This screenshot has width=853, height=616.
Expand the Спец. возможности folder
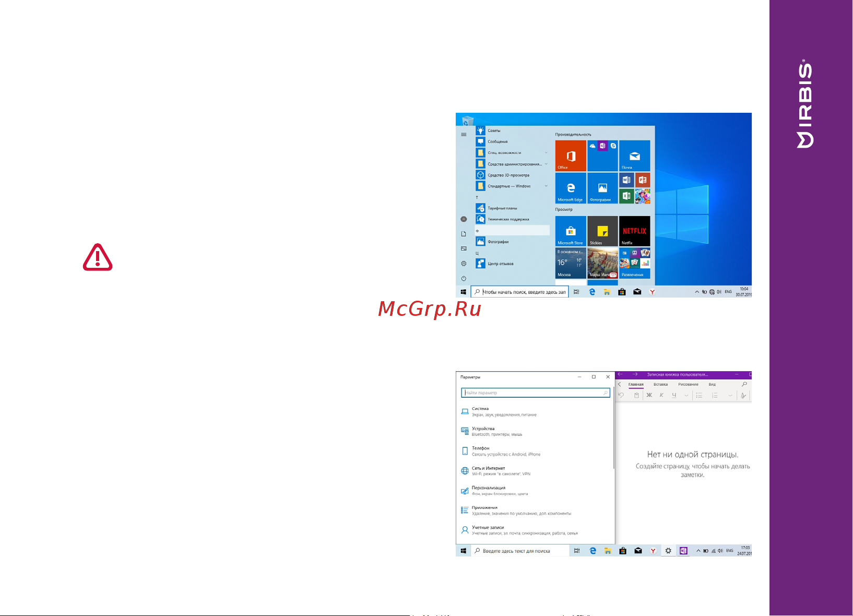pos(512,153)
